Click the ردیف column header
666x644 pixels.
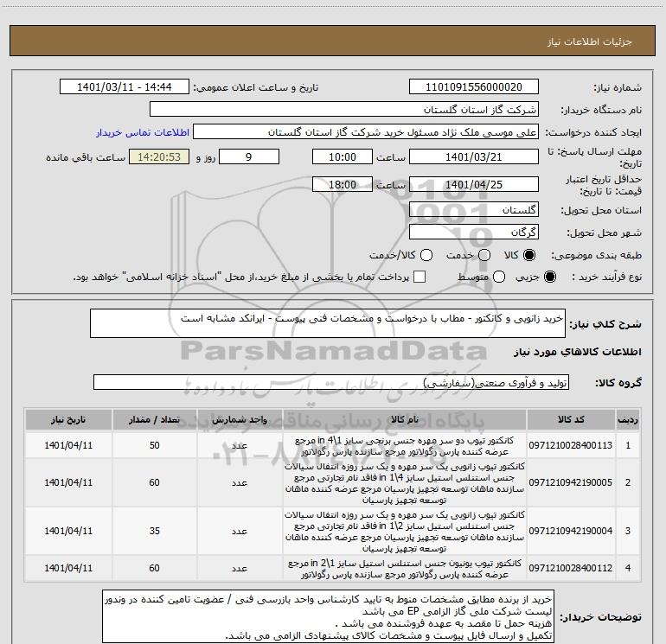(x=628, y=419)
